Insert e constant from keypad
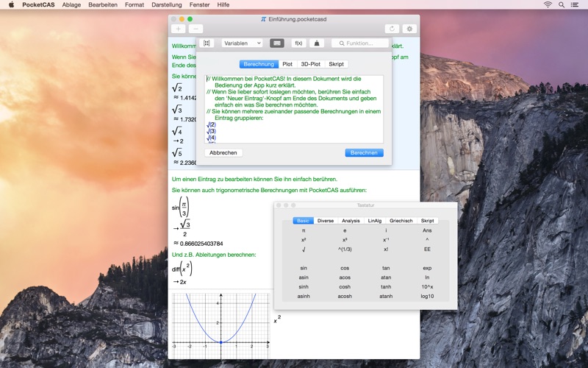Screen dimensions: 588x368 pos(345,230)
